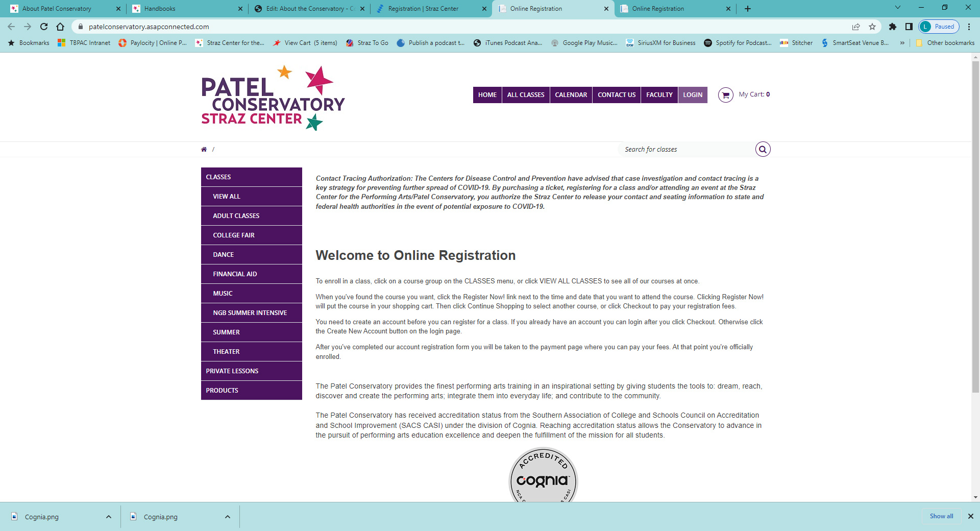The image size is (980, 531).
Task: Click the Search for classes field
Action: [x=684, y=149]
